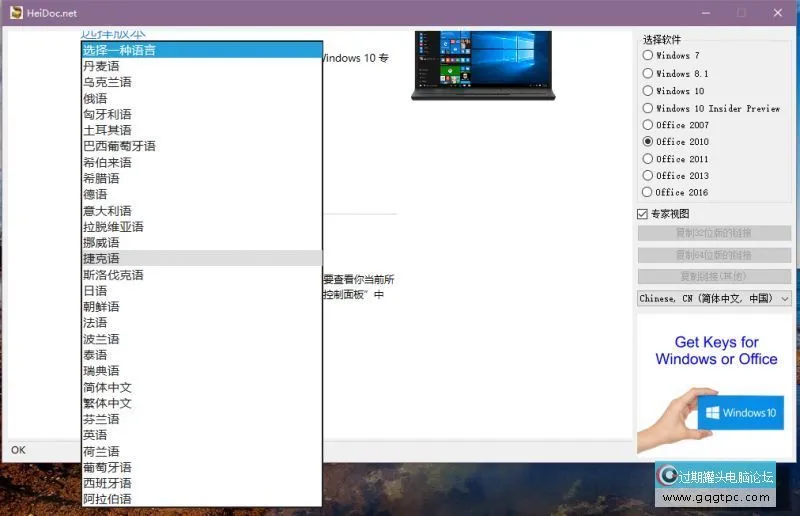The image size is (800, 516).
Task: Choose 简体中文 in the language list
Action: (108, 387)
